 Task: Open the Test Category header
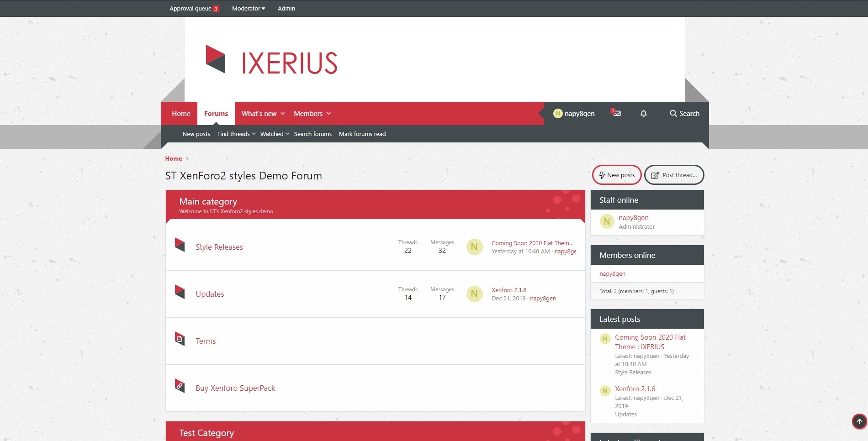[206, 433]
